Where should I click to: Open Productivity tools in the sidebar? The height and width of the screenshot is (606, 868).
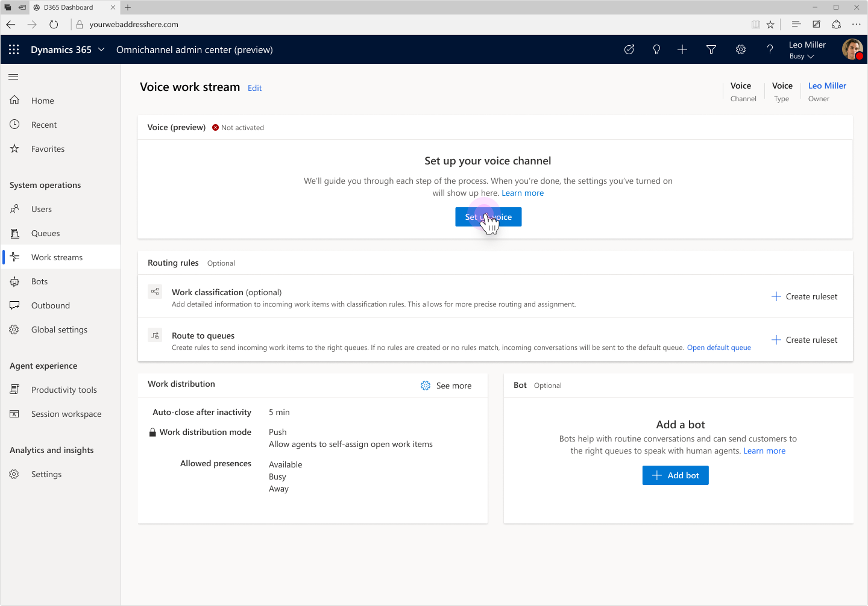tap(60, 390)
